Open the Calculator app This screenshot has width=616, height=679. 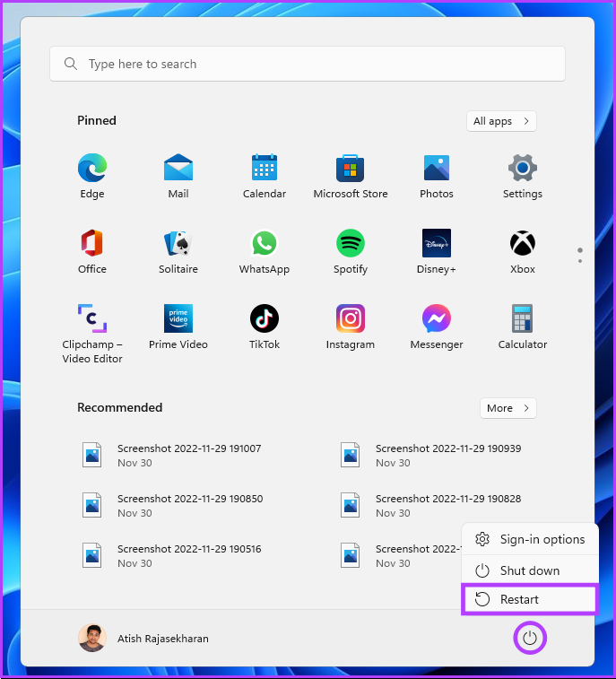(523, 326)
